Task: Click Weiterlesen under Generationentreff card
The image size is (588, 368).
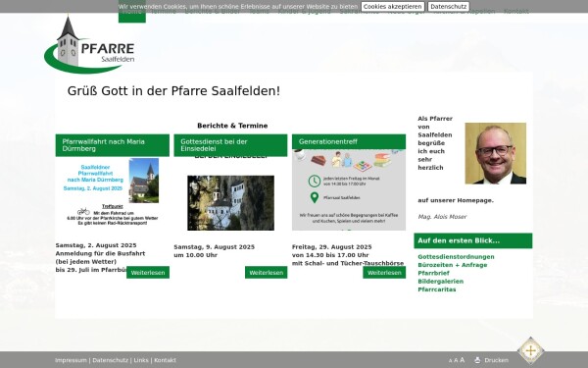Action: [384, 273]
